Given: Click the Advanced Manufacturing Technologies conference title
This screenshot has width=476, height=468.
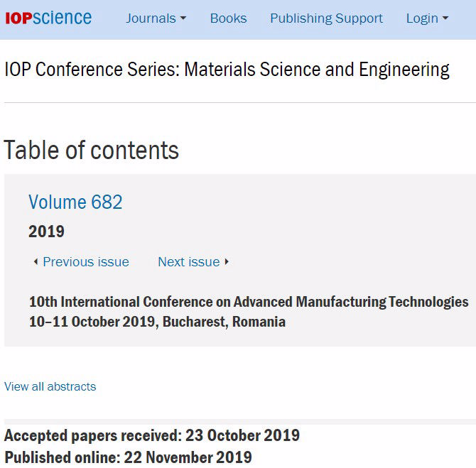Looking at the screenshot, I should pyautogui.click(x=249, y=302).
